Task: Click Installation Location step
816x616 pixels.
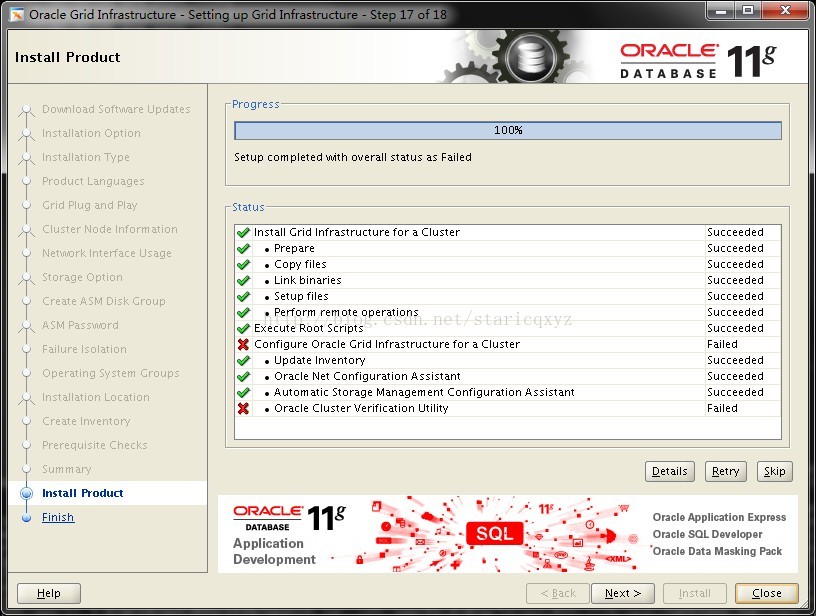Action: (x=96, y=397)
